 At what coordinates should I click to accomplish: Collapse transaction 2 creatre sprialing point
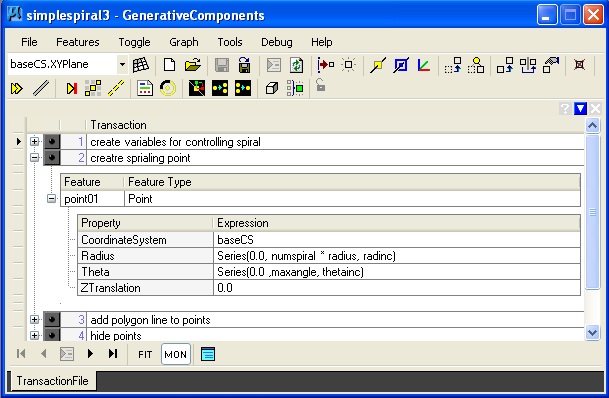tap(35, 158)
